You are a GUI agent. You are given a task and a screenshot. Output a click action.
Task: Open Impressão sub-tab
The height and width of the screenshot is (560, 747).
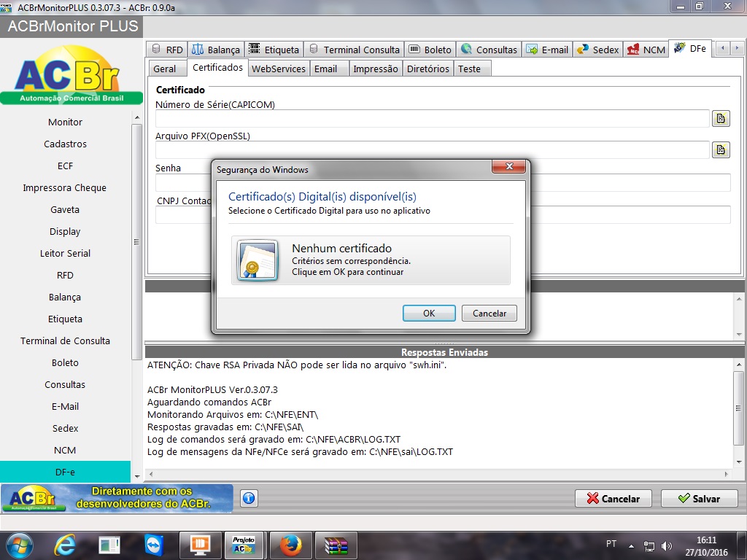pos(376,69)
